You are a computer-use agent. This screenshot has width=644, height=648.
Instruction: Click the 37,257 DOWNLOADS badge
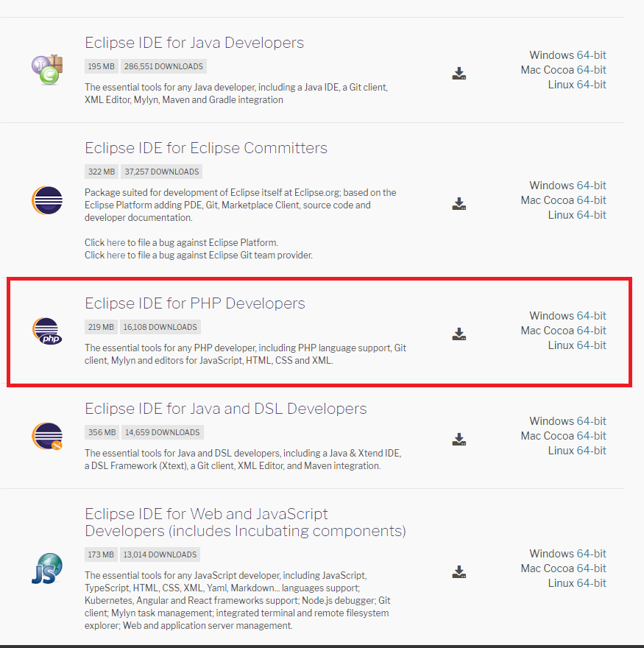(x=161, y=172)
